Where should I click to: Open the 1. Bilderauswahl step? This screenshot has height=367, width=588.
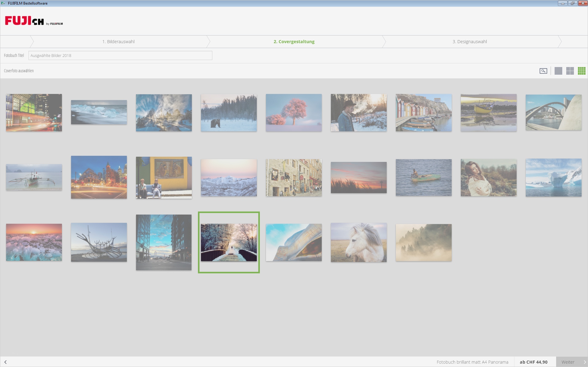point(118,42)
